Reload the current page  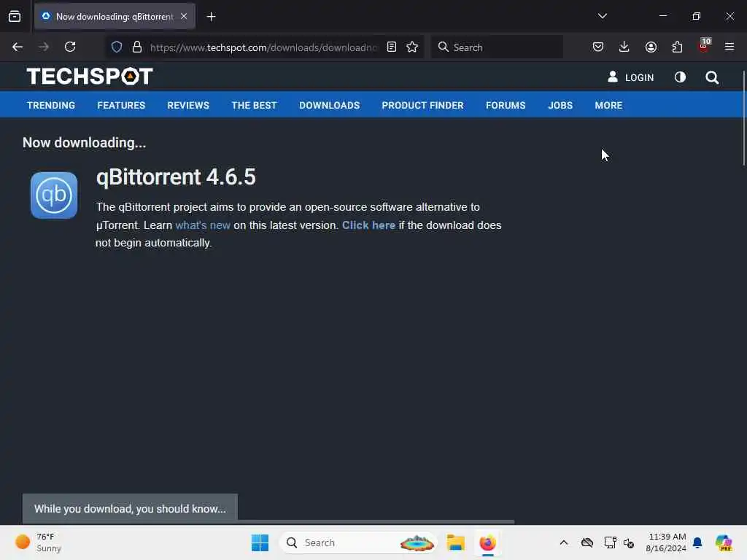coord(70,47)
